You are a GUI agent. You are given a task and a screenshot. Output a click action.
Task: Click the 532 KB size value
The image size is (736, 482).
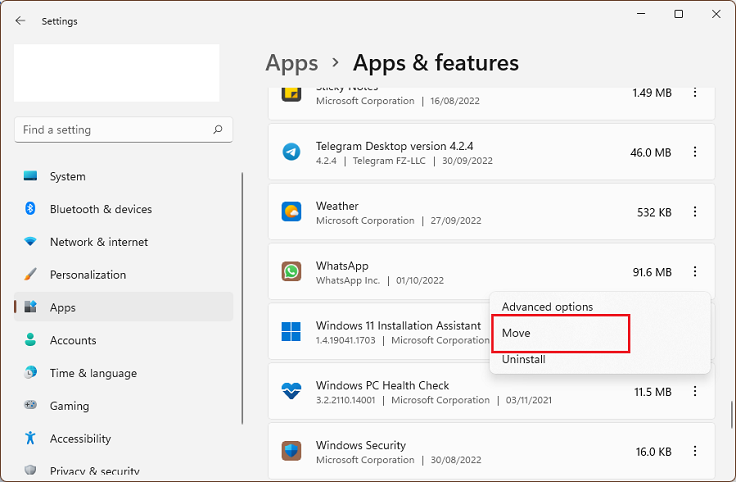(x=654, y=212)
